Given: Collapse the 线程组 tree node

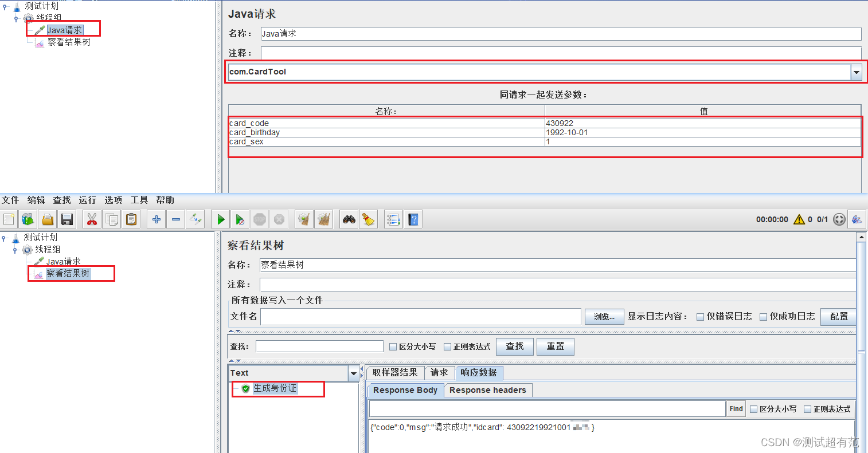Looking at the screenshot, I should point(15,249).
